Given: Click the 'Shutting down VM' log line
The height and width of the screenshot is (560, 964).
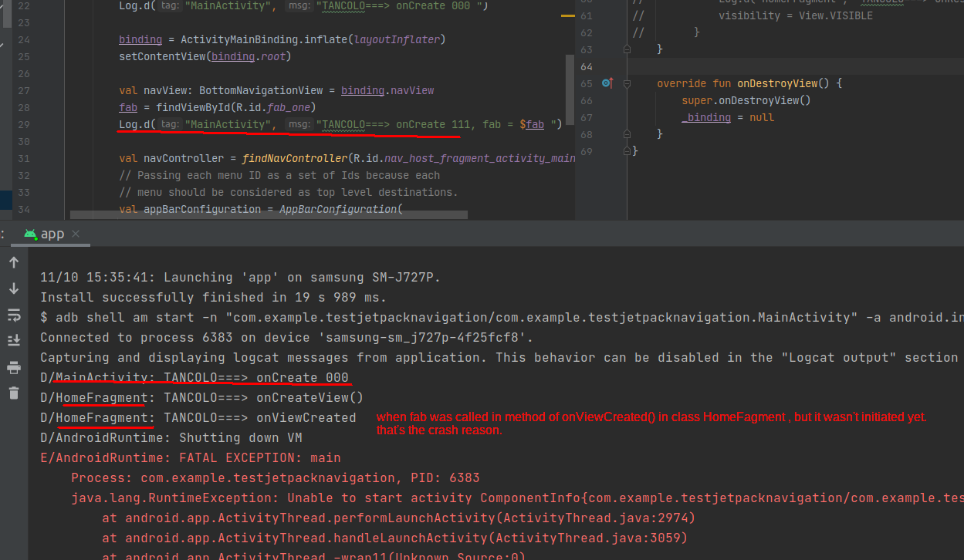Looking at the screenshot, I should pos(171,437).
